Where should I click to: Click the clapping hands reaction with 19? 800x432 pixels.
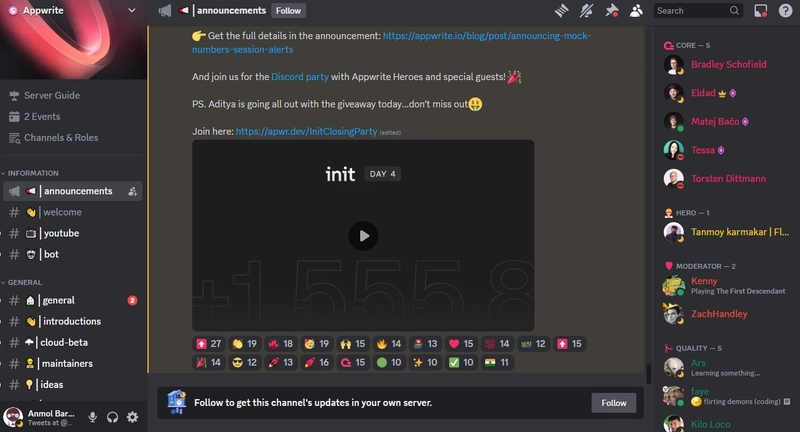(x=245, y=344)
